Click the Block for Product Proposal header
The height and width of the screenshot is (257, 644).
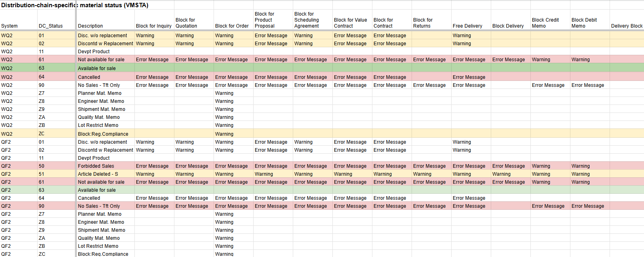[x=265, y=20]
